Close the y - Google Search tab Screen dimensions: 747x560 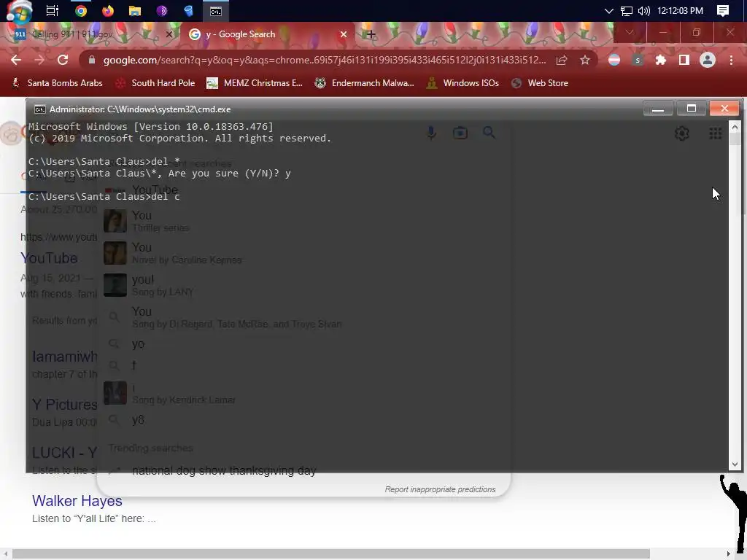coord(344,34)
